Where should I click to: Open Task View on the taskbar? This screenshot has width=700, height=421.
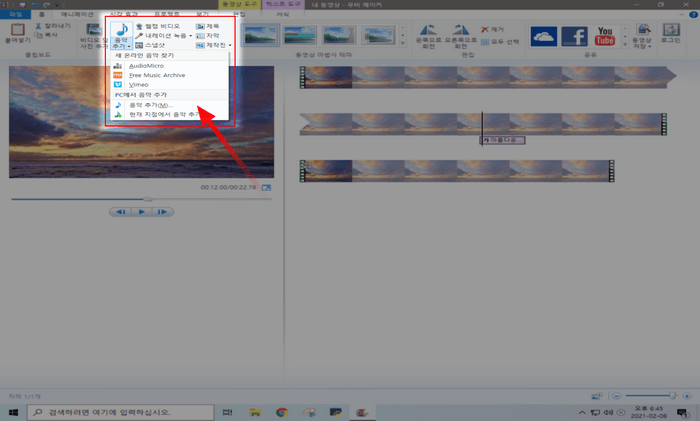pyautogui.click(x=228, y=413)
